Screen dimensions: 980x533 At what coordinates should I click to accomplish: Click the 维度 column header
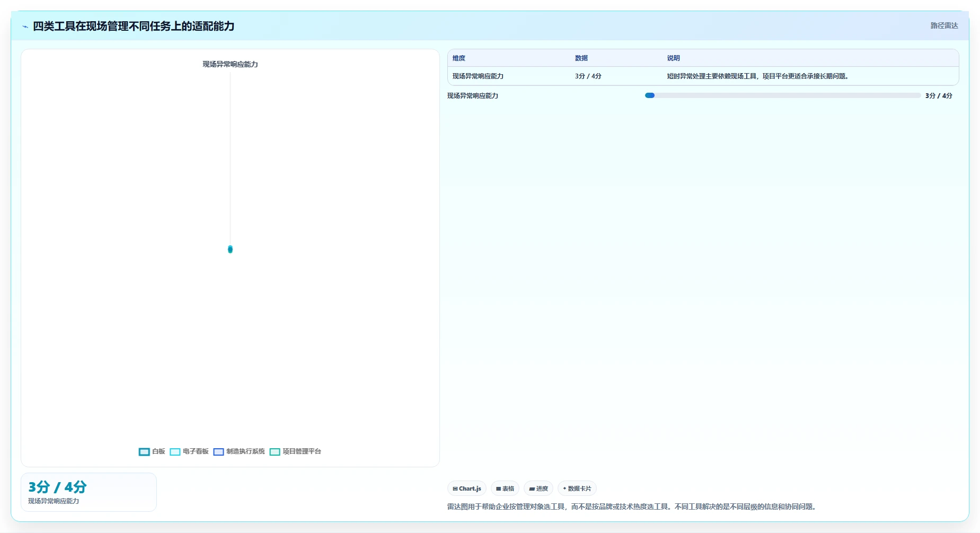click(x=458, y=58)
